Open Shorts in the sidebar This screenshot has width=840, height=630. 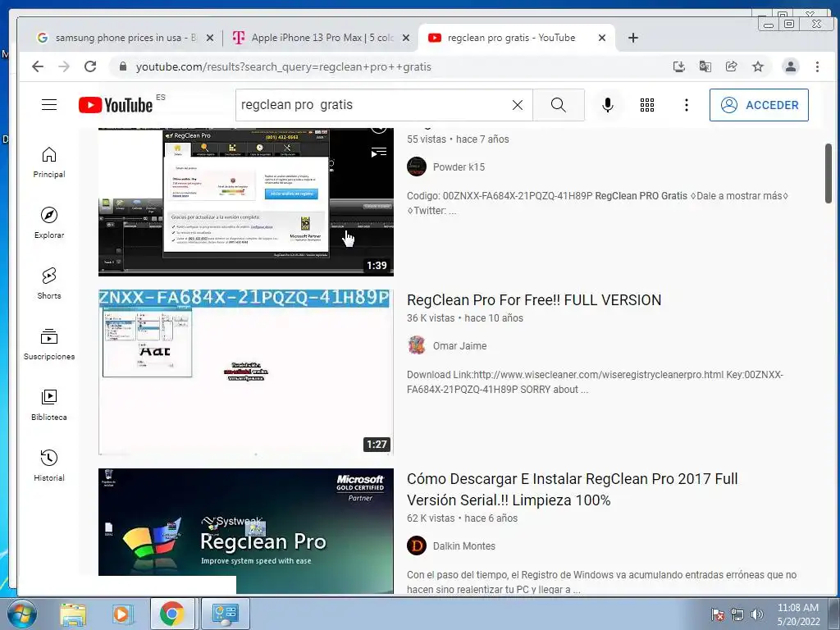point(49,283)
